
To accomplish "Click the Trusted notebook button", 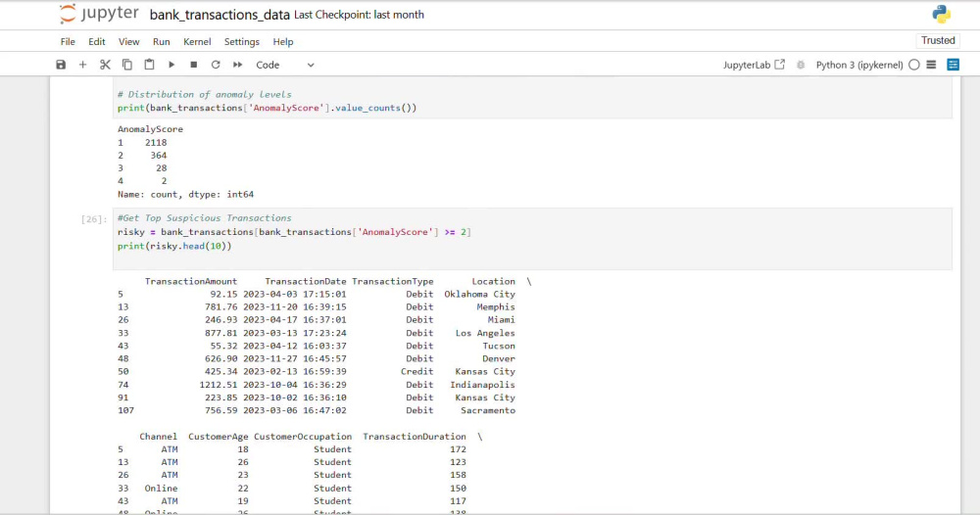I will click(938, 40).
